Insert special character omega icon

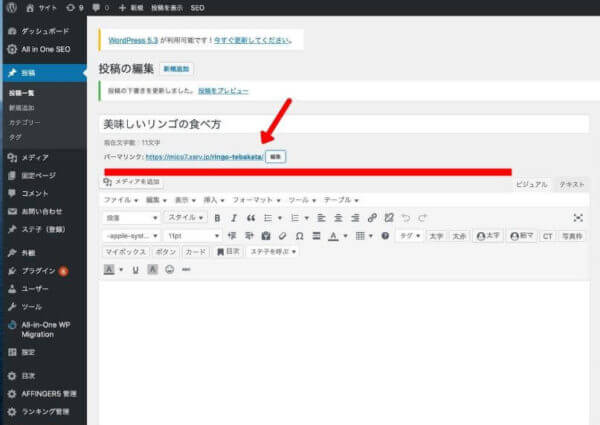300,236
